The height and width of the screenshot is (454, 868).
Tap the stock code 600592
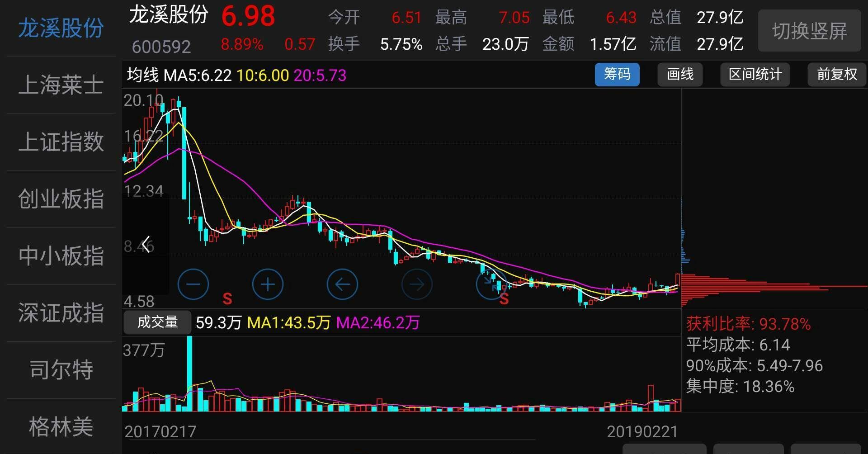click(161, 47)
